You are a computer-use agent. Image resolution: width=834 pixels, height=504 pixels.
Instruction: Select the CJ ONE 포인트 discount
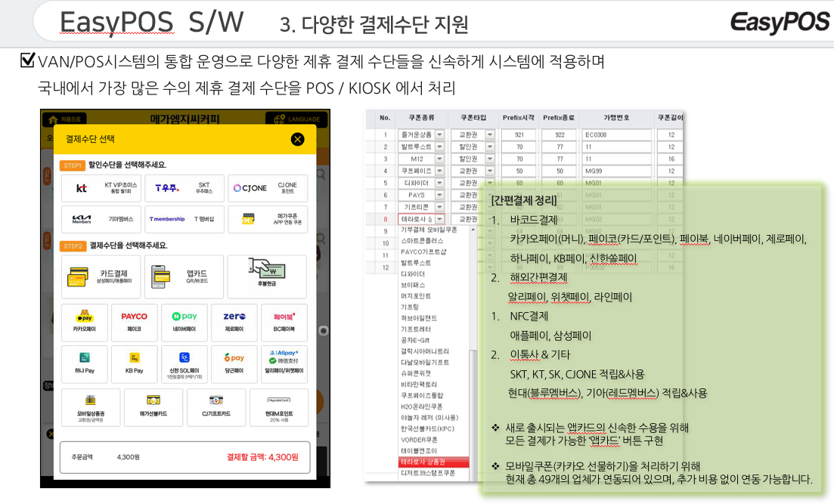click(267, 188)
